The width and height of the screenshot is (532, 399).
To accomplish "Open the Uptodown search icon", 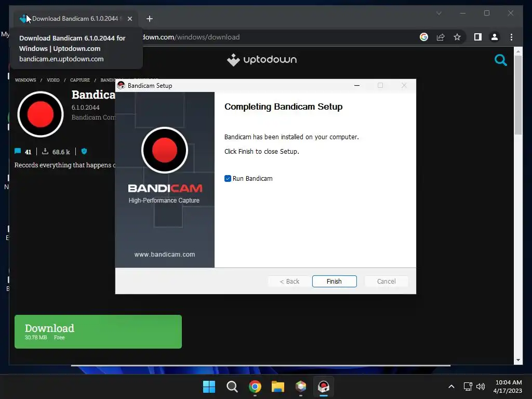I will tap(500, 60).
